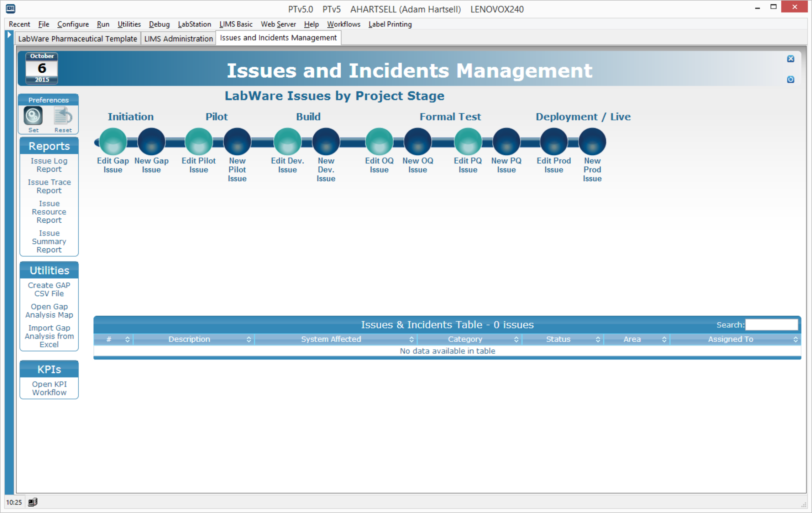Click the New Gap Issue blue sphere
This screenshot has width=812, height=513.
(x=151, y=141)
